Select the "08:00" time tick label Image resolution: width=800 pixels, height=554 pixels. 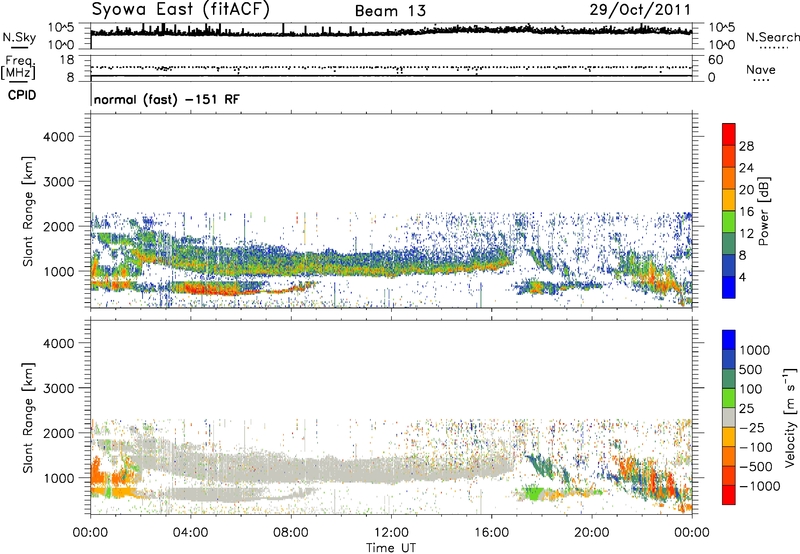(291, 533)
